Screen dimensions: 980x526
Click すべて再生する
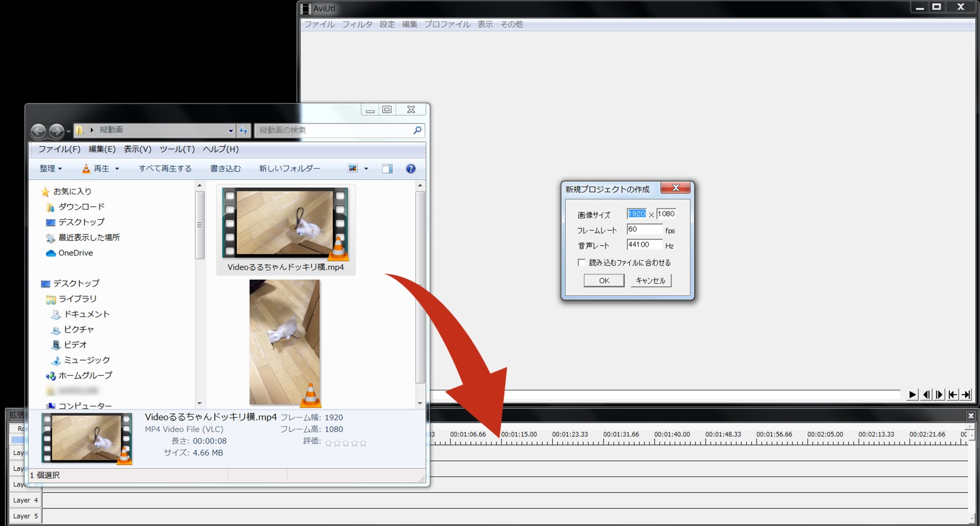point(165,169)
